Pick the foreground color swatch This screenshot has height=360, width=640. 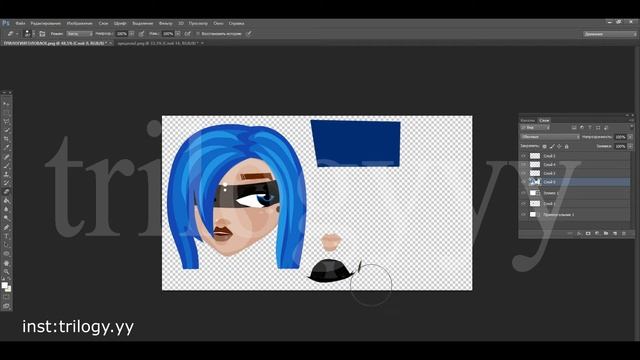tap(4, 285)
